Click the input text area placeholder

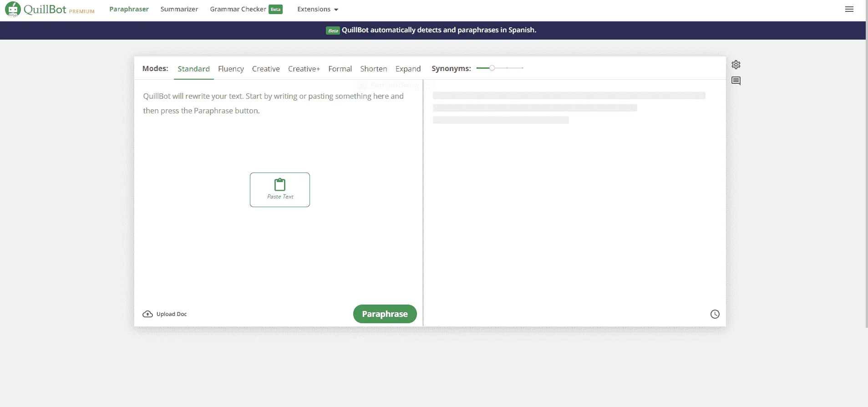coord(273,103)
